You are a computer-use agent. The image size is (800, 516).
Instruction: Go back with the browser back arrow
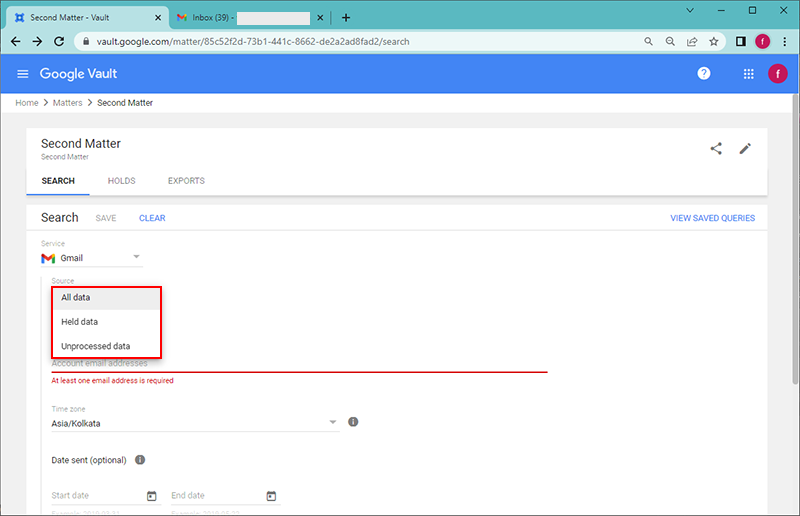click(16, 41)
